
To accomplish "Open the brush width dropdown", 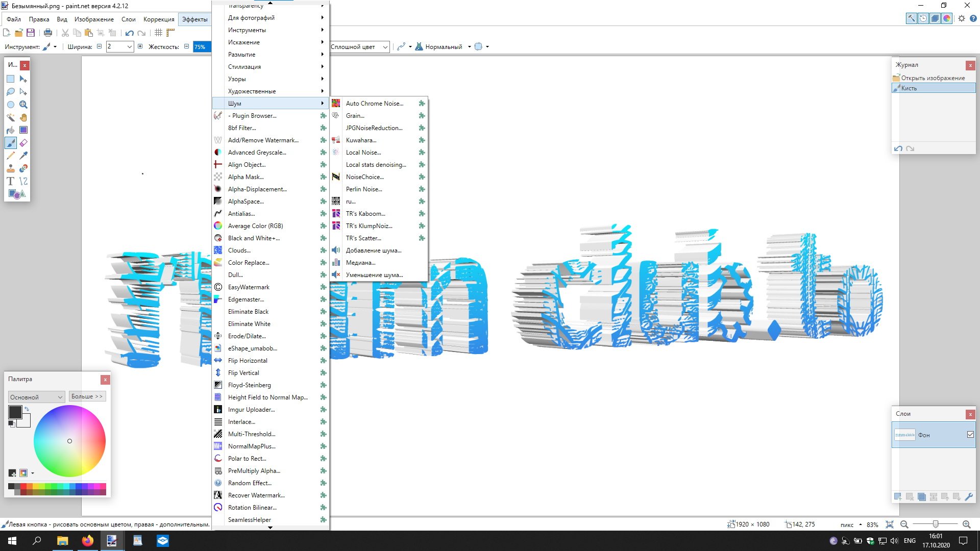I will [x=129, y=47].
